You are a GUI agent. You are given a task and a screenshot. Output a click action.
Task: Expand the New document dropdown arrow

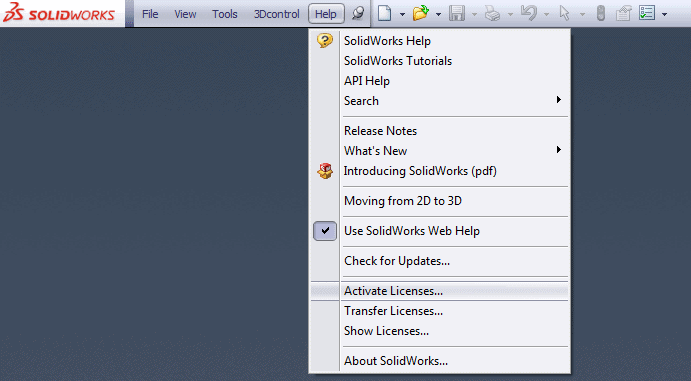[x=402, y=15]
